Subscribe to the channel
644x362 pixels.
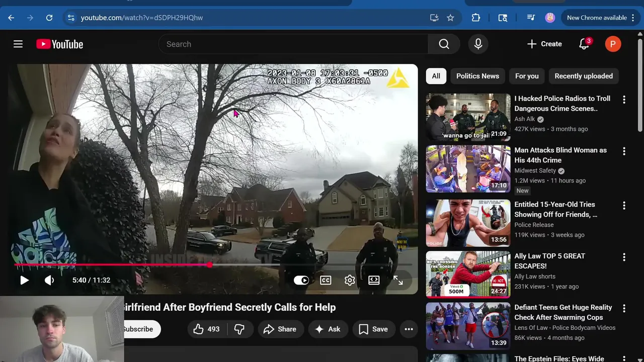(141, 329)
